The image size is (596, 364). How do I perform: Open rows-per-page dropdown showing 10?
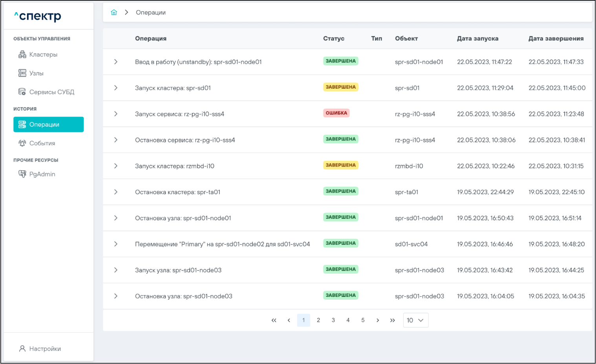pyautogui.click(x=415, y=320)
